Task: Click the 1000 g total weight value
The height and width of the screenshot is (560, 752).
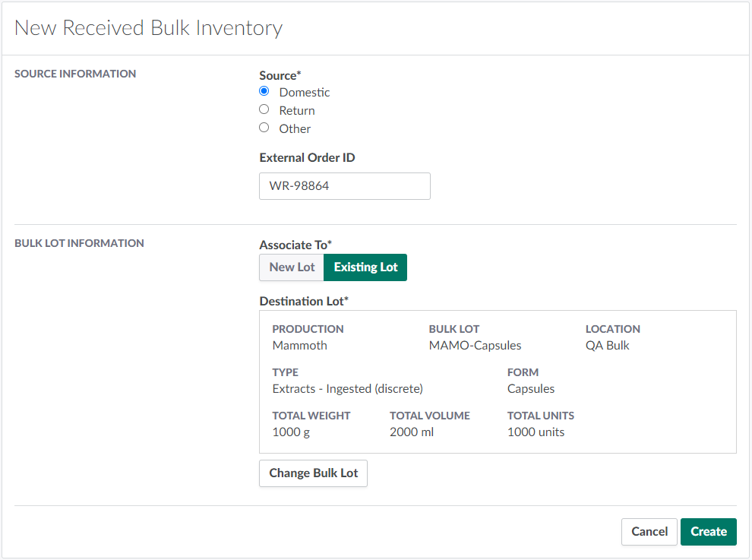Action: [291, 432]
